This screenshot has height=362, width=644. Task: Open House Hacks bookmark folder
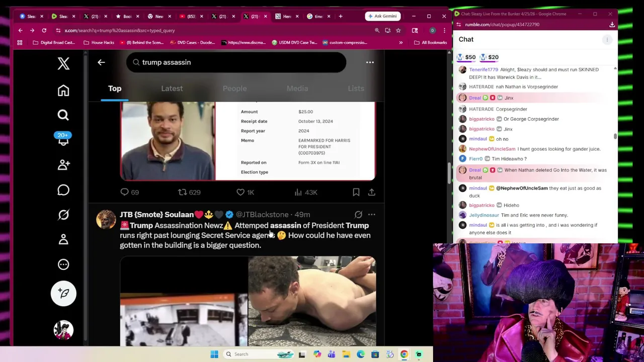pyautogui.click(x=99, y=42)
